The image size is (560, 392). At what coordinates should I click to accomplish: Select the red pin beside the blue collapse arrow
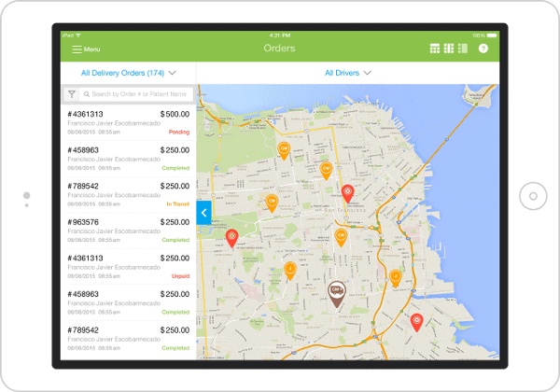pyautogui.click(x=231, y=238)
